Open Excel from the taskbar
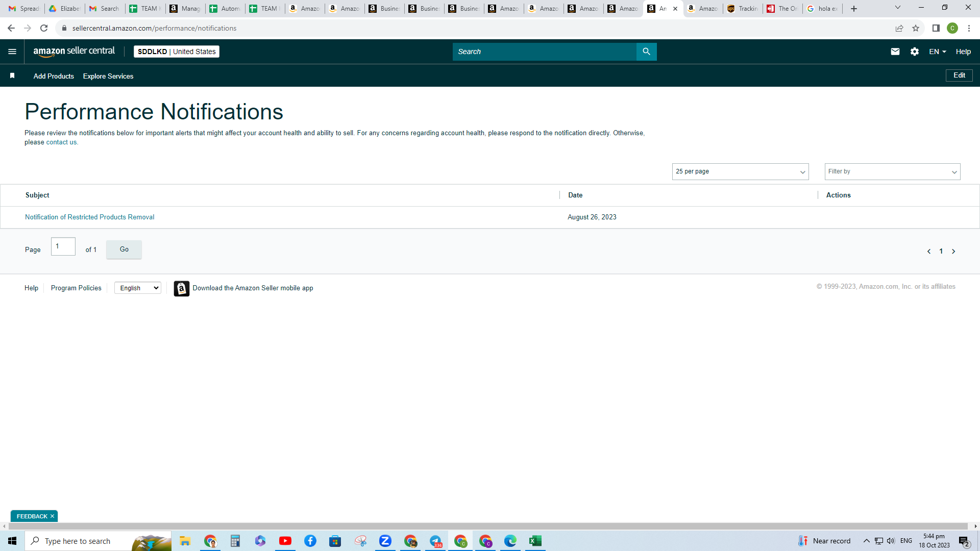The height and width of the screenshot is (551, 980). click(535, 541)
